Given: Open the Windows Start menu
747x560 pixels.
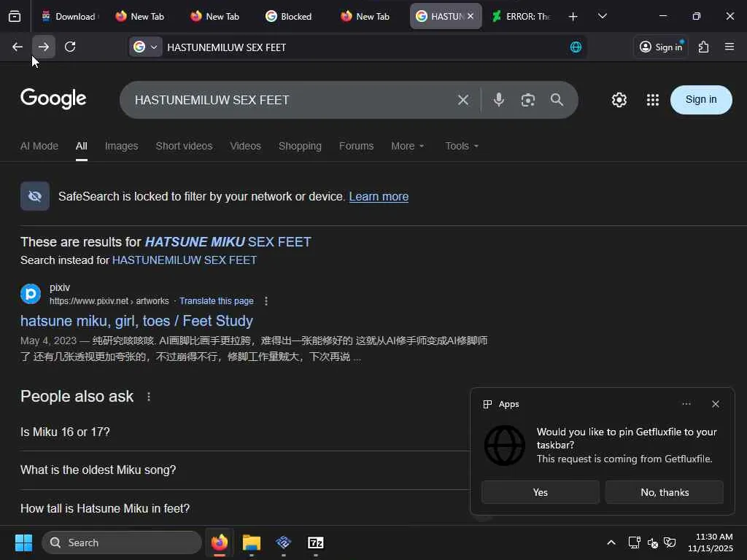Looking at the screenshot, I should [x=23, y=542].
